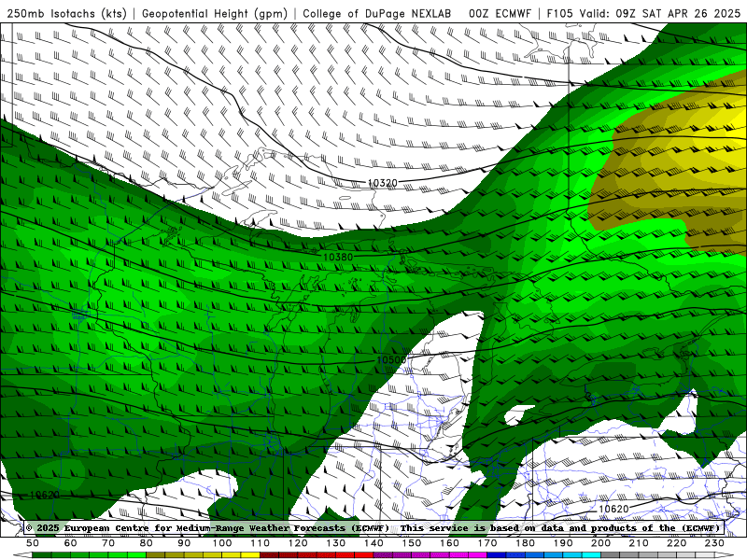Click the "250mb Isotachs (kts)" title text
Image resolution: width=747 pixels, height=560 pixels.
(x=67, y=13)
